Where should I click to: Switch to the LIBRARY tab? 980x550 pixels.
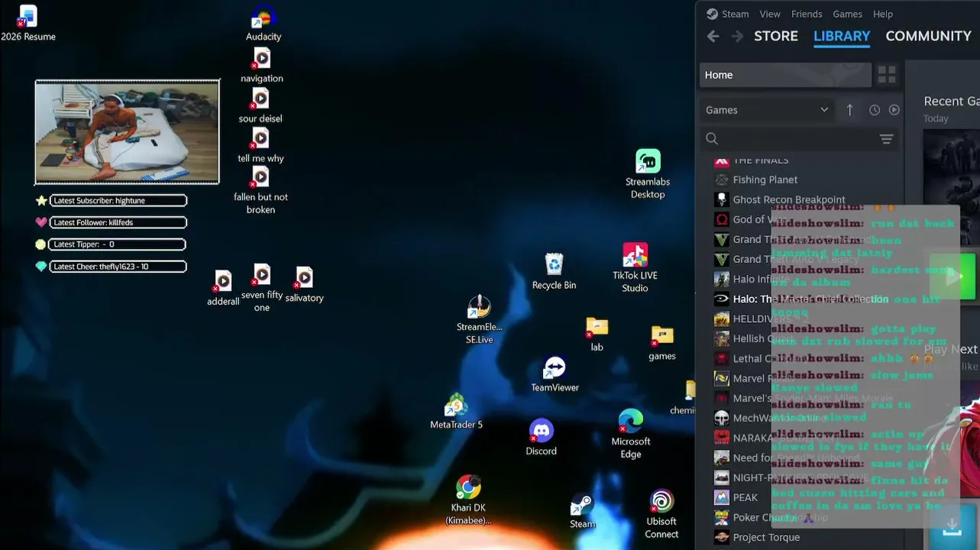[842, 36]
